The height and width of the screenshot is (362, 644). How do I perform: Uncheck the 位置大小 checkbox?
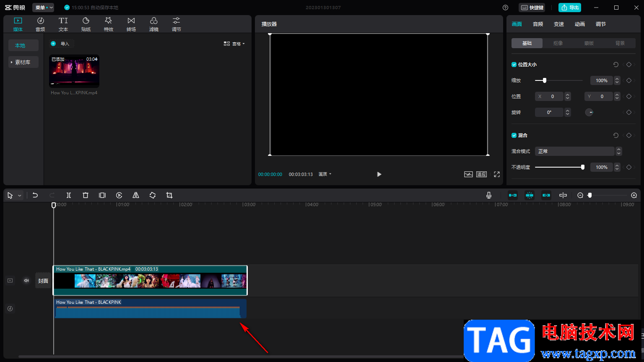pos(514,65)
